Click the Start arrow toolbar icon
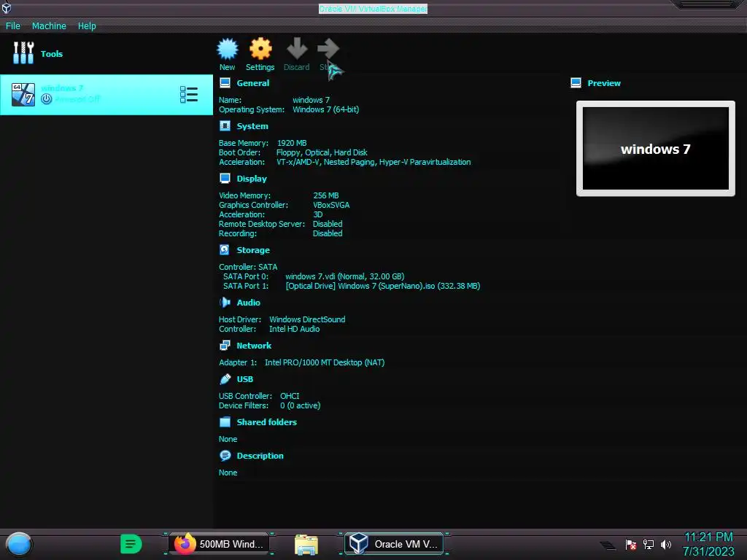 (328, 49)
